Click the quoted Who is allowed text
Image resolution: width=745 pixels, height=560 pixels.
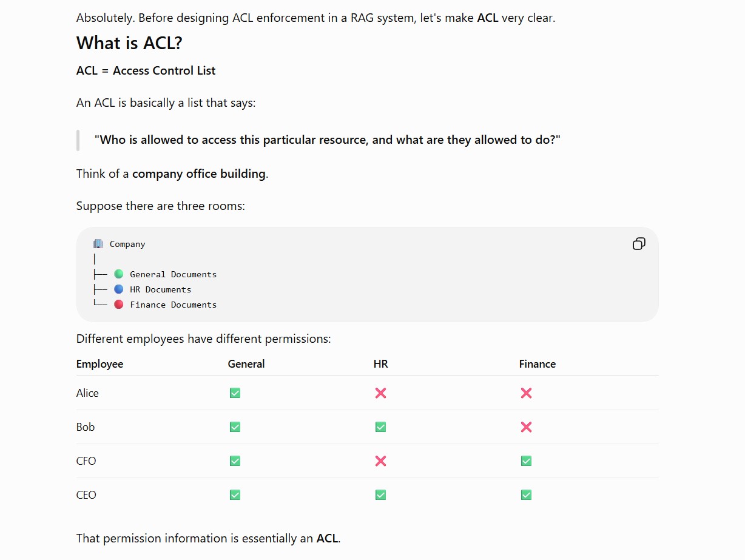click(328, 140)
